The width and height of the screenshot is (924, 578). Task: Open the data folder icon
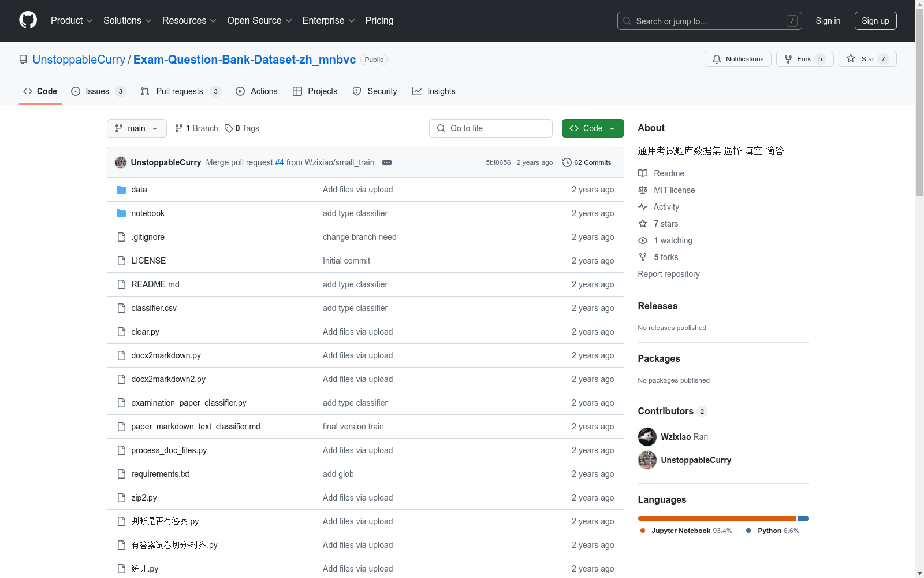(x=121, y=190)
